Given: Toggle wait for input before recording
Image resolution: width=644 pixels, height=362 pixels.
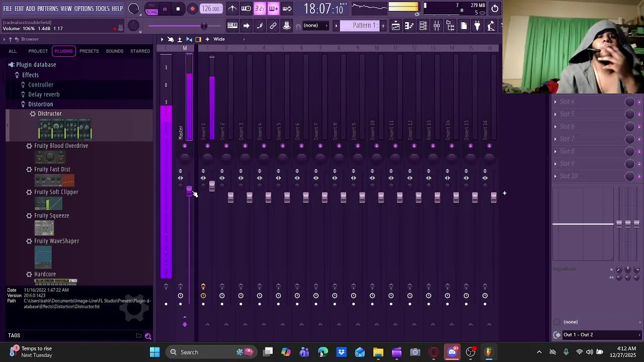Looking at the screenshot, I should point(246,9).
